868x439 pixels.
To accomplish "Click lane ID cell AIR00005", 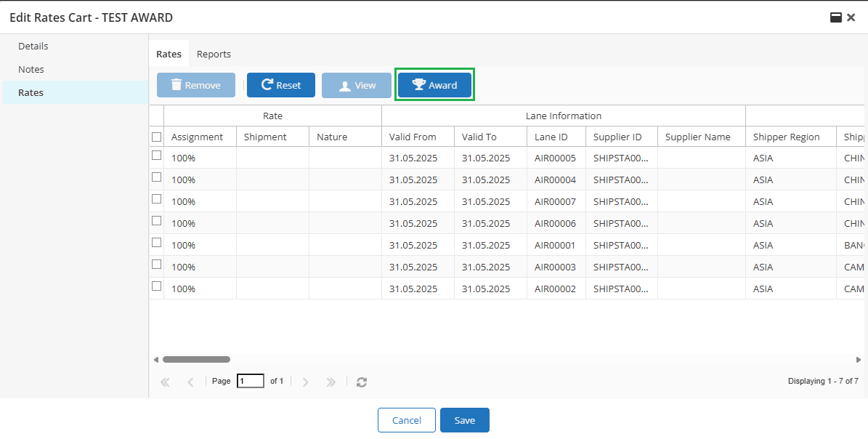I will pyautogui.click(x=556, y=158).
